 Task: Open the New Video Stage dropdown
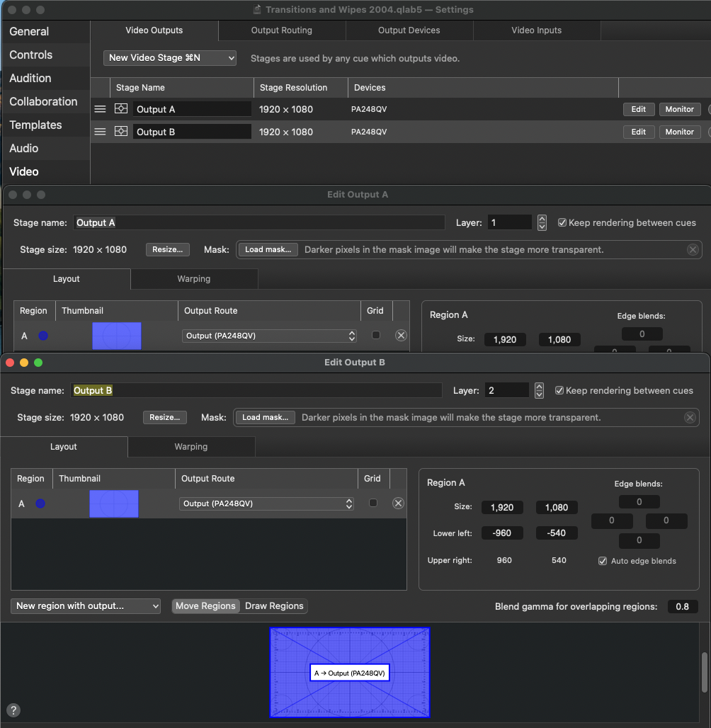[170, 58]
